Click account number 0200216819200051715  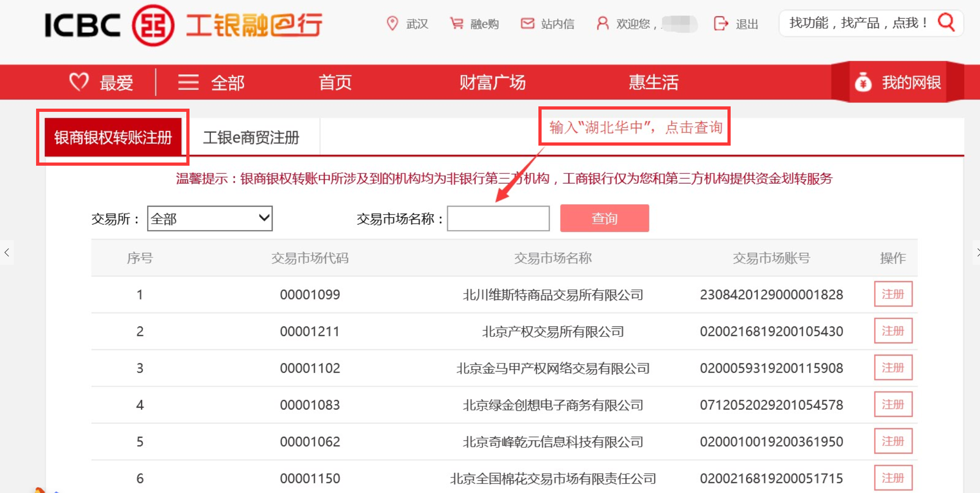(x=771, y=478)
